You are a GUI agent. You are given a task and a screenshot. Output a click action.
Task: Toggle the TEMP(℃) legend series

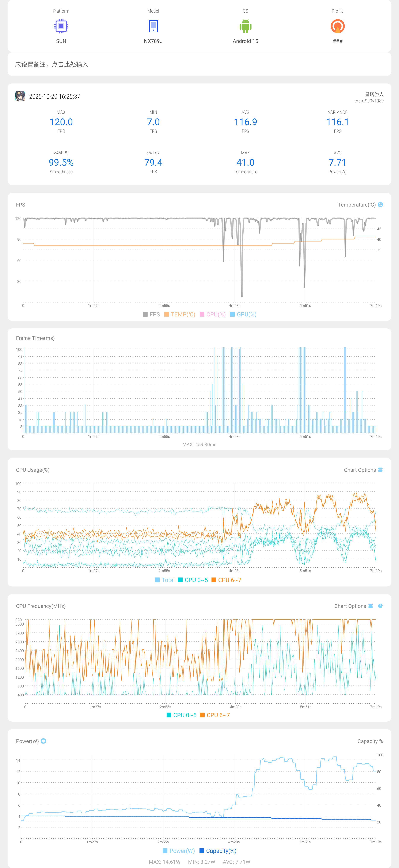point(180,314)
